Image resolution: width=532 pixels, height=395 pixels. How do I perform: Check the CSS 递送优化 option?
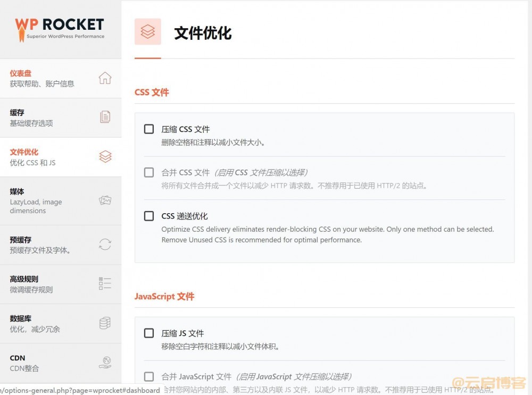tap(148, 216)
